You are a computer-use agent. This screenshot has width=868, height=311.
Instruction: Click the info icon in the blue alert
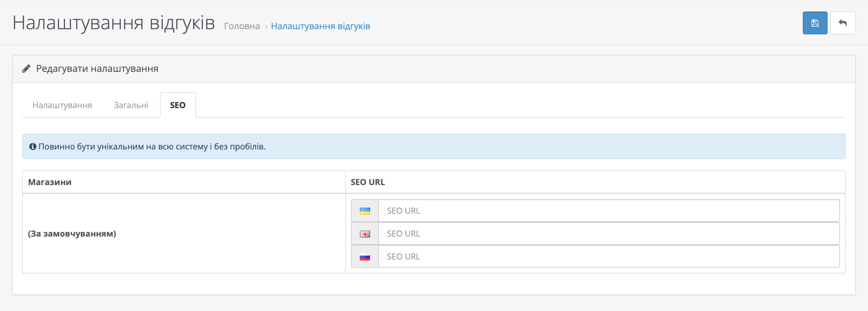pyautogui.click(x=33, y=146)
